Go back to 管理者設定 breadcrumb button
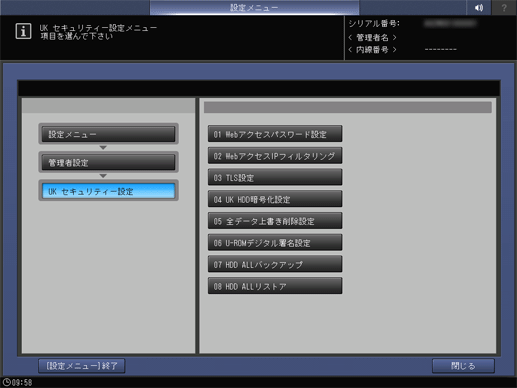The height and width of the screenshot is (388, 517). pyautogui.click(x=108, y=162)
